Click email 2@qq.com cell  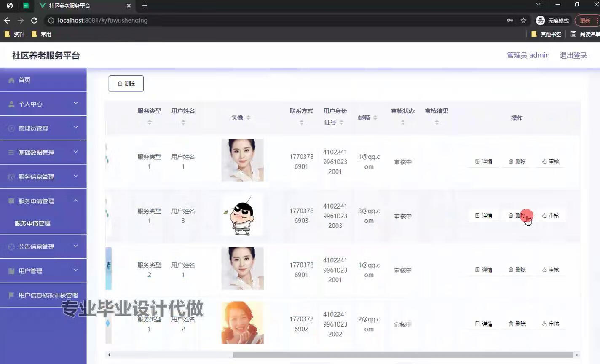(x=369, y=324)
